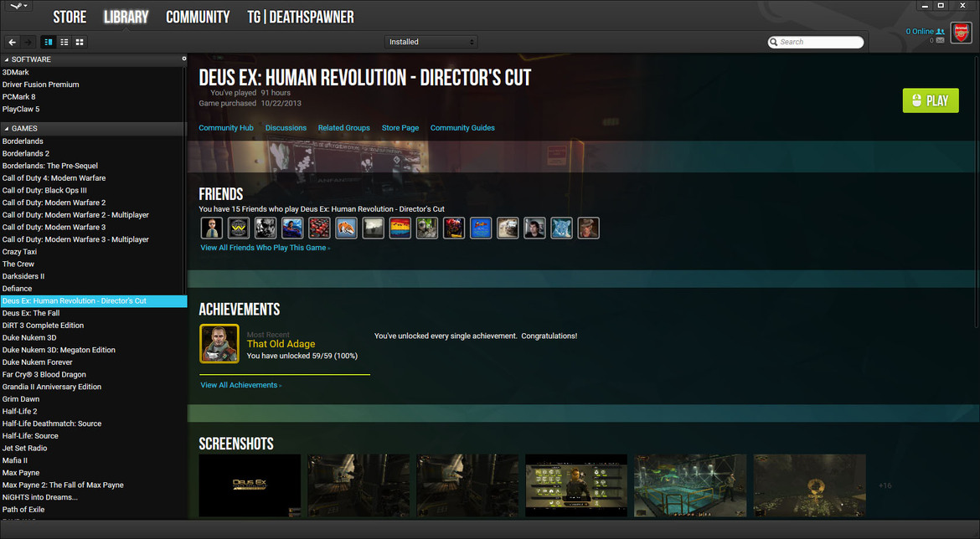Open the Steam main menu logo dropdown

(x=18, y=6)
